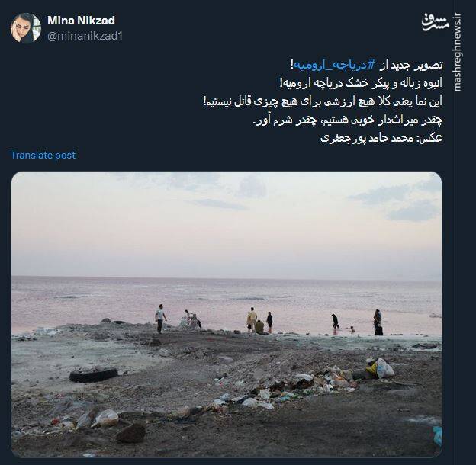The image size is (476, 465).
Task: Click the tweet line starting with انبوه زباله
Action: tap(361, 83)
